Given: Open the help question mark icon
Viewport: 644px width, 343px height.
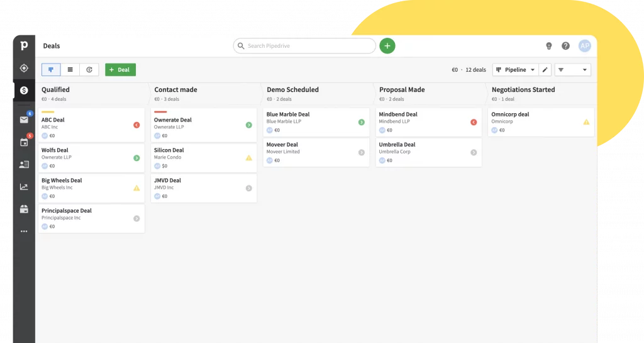Looking at the screenshot, I should (565, 45).
